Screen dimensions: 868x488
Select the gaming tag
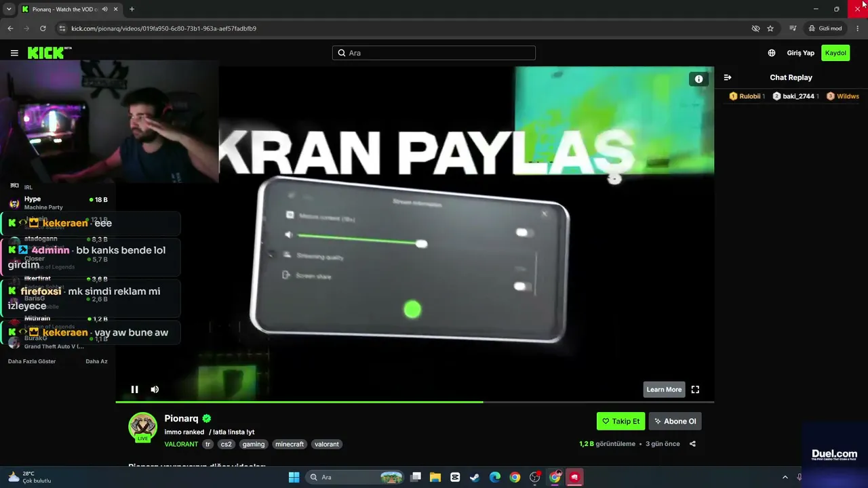tap(254, 444)
